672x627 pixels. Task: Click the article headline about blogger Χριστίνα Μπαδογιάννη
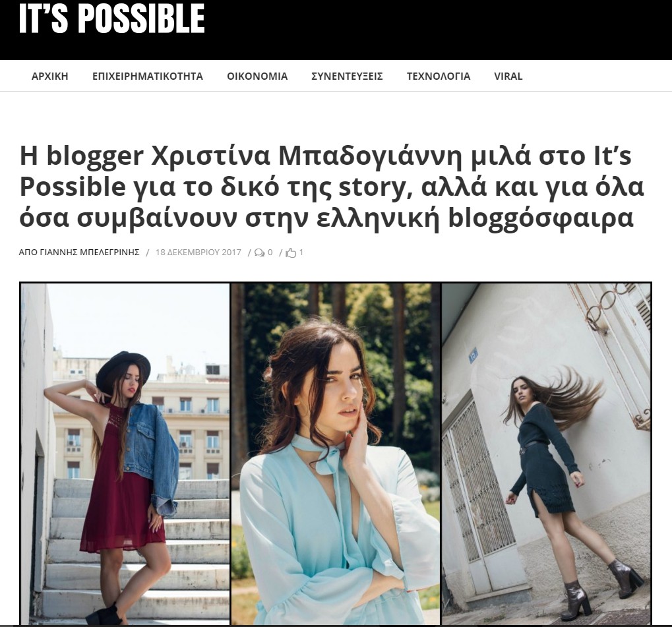pyautogui.click(x=332, y=187)
